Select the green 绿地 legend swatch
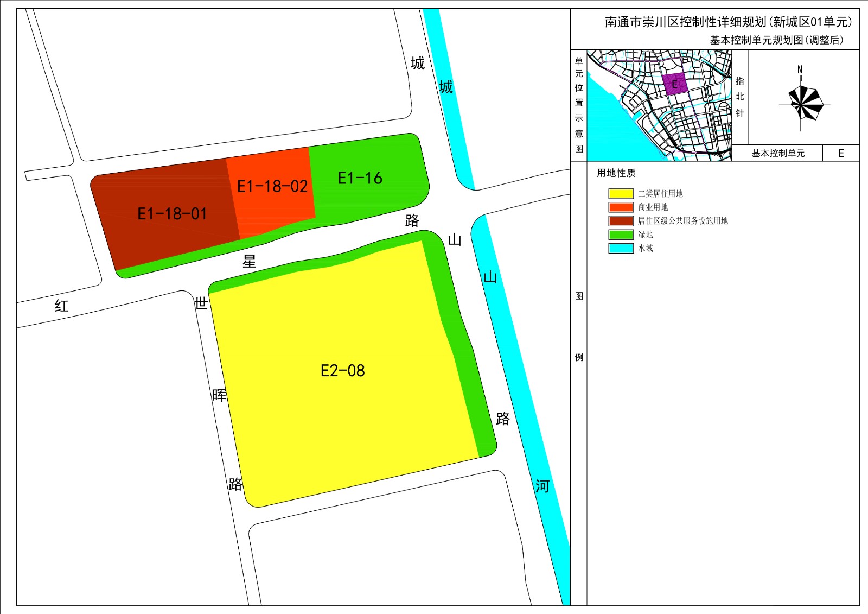The height and width of the screenshot is (614, 868). (621, 235)
